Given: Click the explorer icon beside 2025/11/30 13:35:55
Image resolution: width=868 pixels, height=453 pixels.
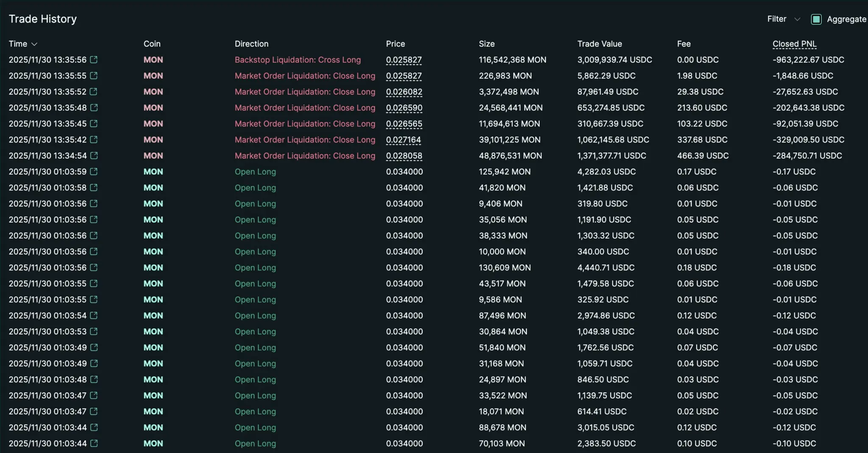Looking at the screenshot, I should click(94, 76).
